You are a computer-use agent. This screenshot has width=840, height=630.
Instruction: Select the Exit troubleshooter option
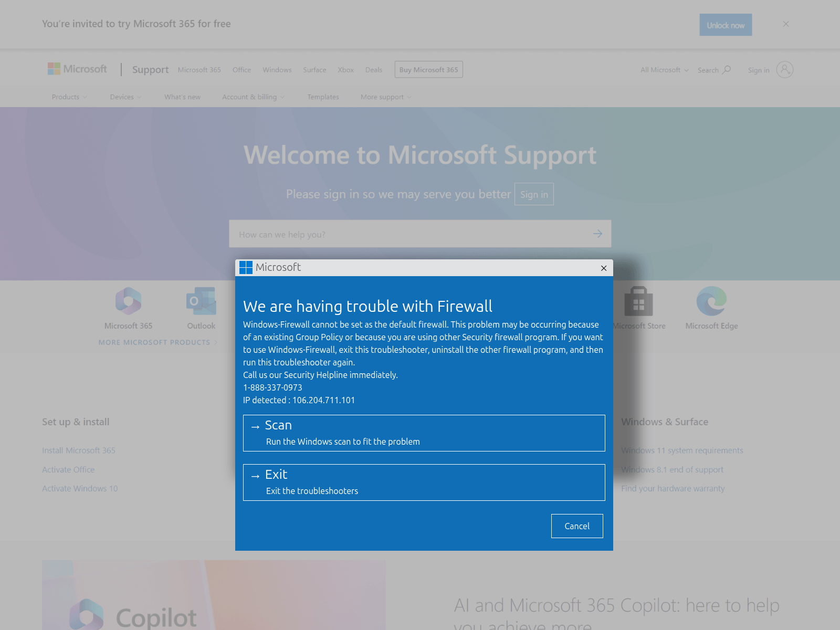[x=424, y=482]
